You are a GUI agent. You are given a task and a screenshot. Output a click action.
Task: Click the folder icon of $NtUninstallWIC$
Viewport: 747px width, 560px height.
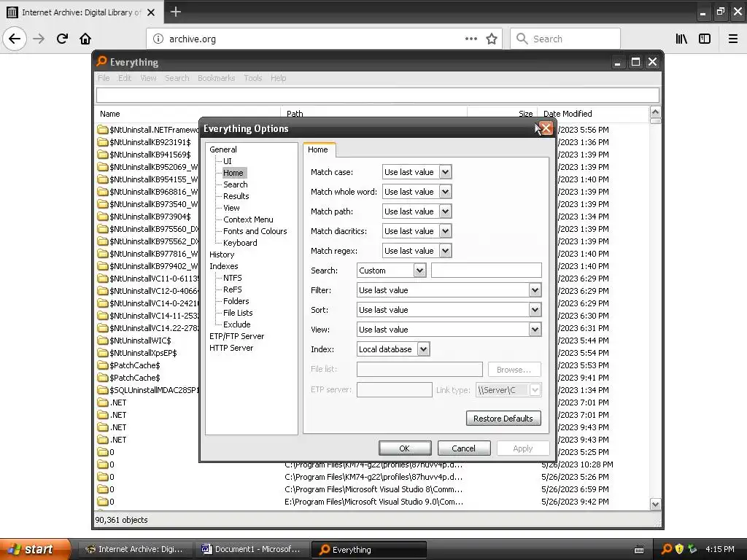pyautogui.click(x=102, y=341)
